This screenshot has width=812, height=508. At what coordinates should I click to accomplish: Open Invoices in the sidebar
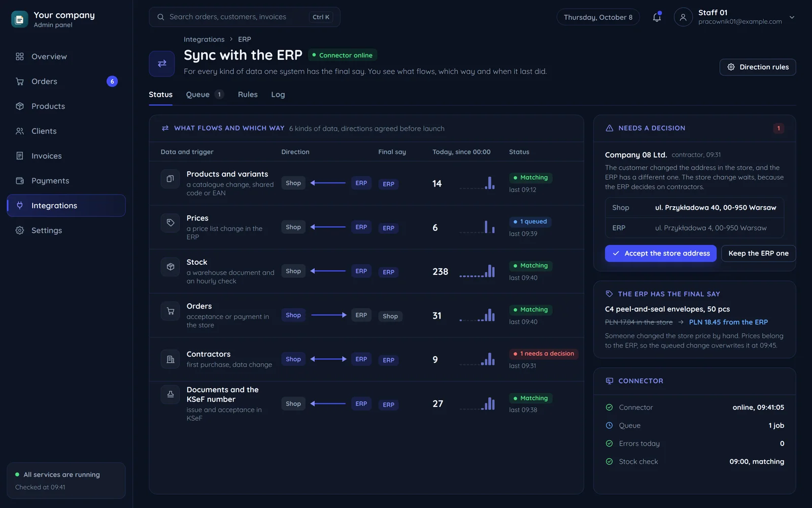tap(66, 156)
